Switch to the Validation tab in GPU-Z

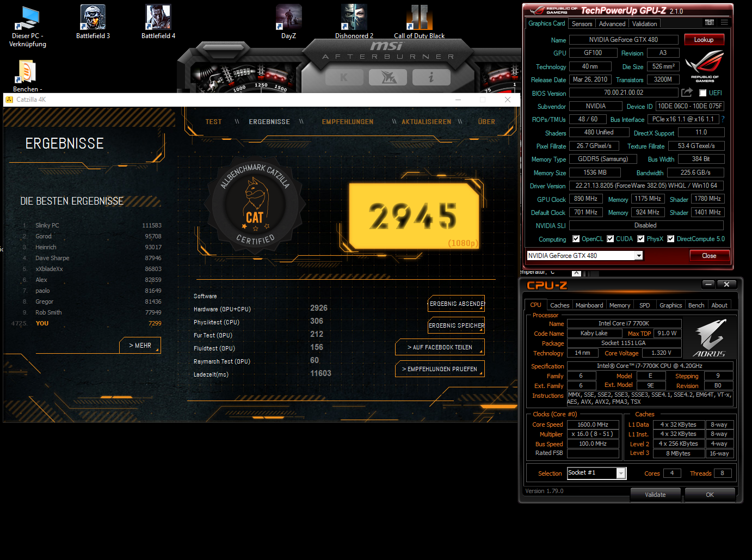pyautogui.click(x=644, y=24)
